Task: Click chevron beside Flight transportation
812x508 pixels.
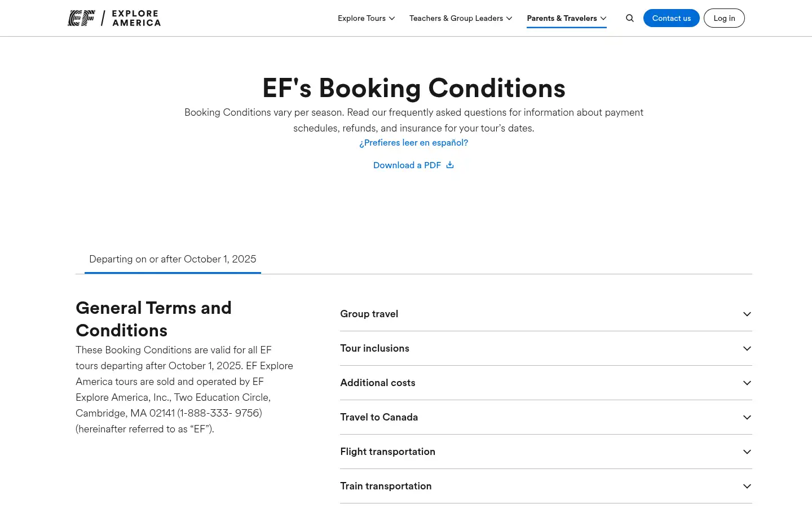Action: click(747, 452)
